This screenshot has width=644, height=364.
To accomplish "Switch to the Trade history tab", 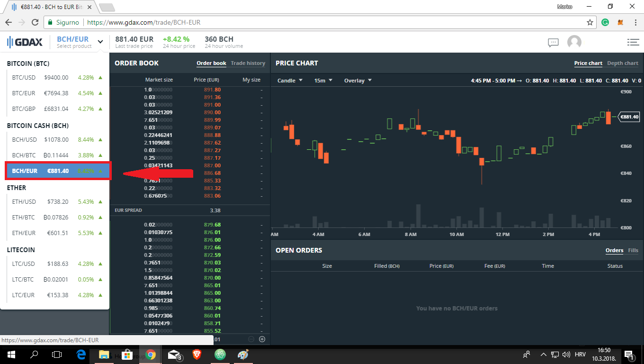I will pyautogui.click(x=248, y=63).
